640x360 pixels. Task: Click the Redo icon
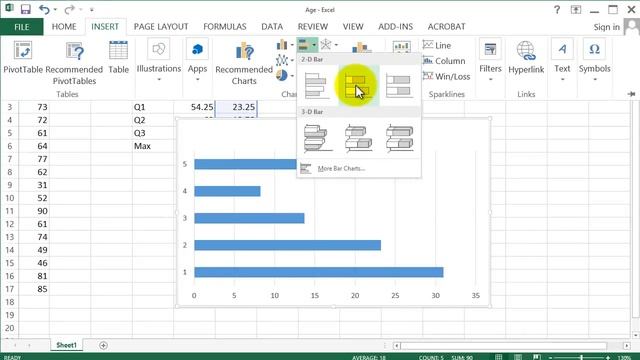(70, 9)
